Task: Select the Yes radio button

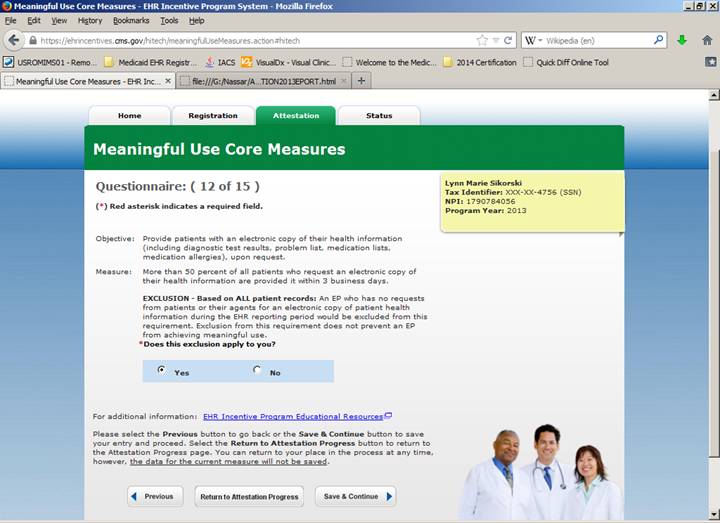Action: click(x=161, y=370)
